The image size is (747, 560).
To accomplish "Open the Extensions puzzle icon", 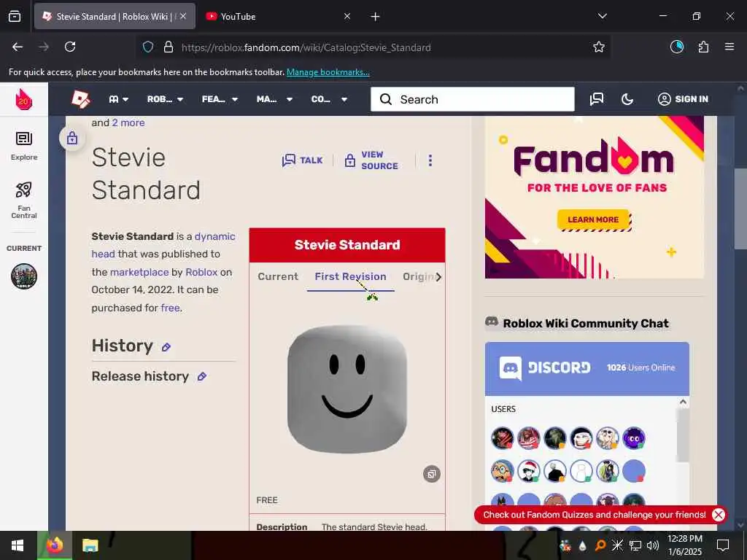I will (x=703, y=47).
